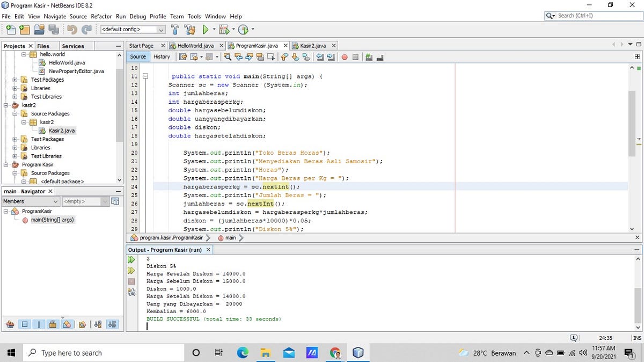Open the Refactor menu
Viewport: 644px width, 362px height.
click(101, 16)
